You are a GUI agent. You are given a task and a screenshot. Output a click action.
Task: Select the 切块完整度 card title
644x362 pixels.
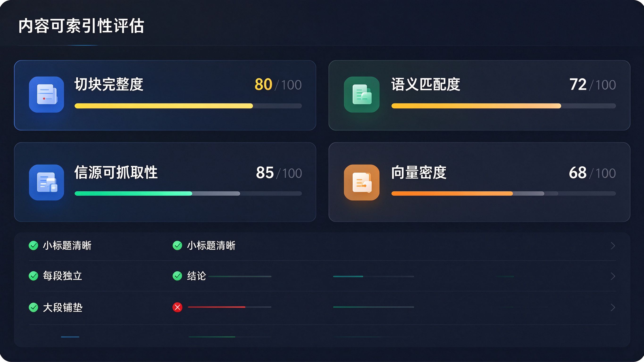(109, 84)
